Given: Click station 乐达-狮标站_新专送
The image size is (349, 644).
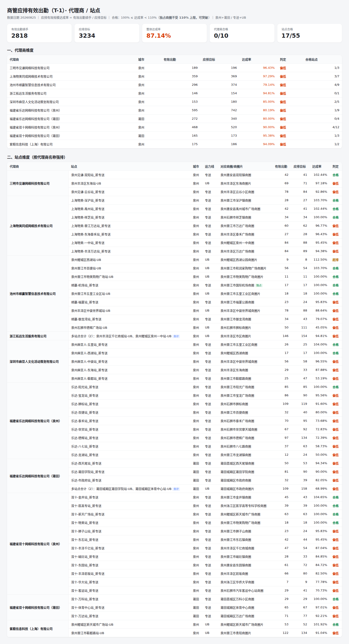Looking at the screenshot, I should click(x=85, y=404).
